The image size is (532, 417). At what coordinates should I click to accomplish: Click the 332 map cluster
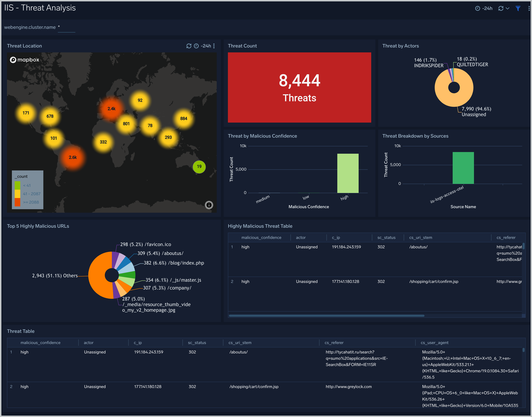(x=103, y=142)
